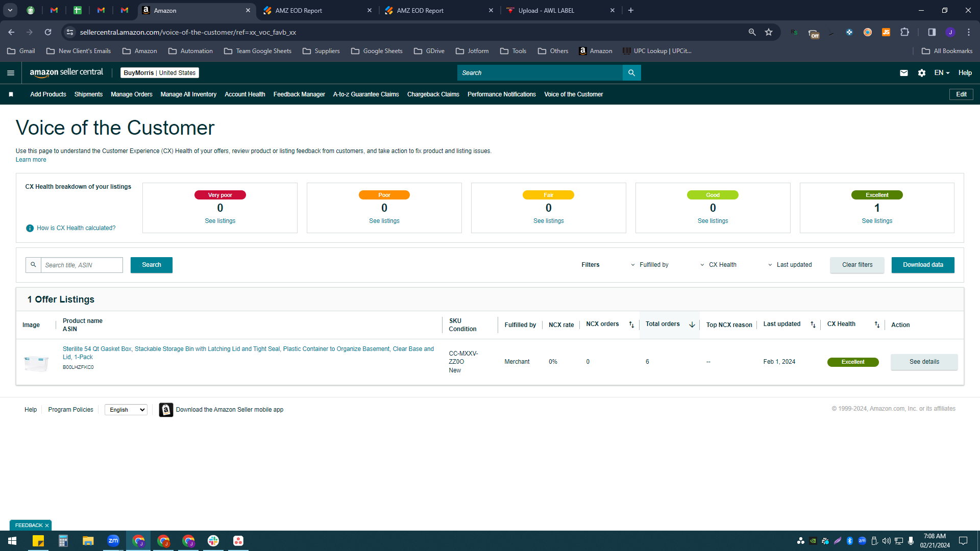The image size is (980, 551).
Task: Open Account Health page
Action: tap(245, 94)
